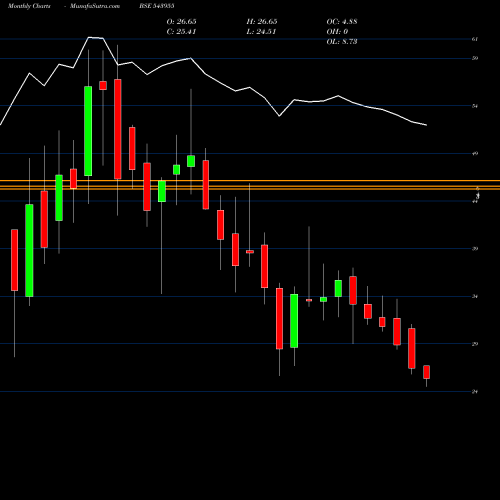Click the first red candle at the chart's left end

tap(14, 260)
